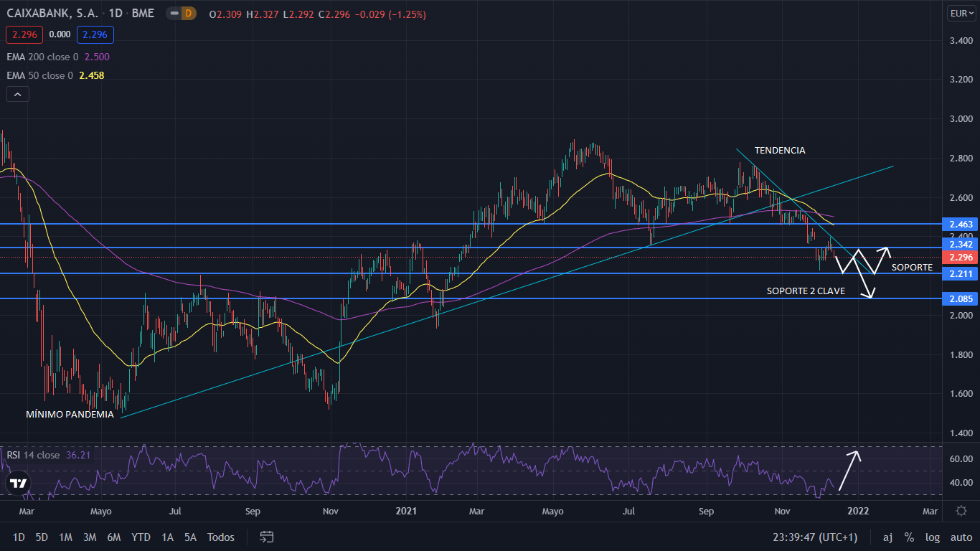This screenshot has width=980, height=551.
Task: Open chart settings gear icon
Action: (961, 511)
